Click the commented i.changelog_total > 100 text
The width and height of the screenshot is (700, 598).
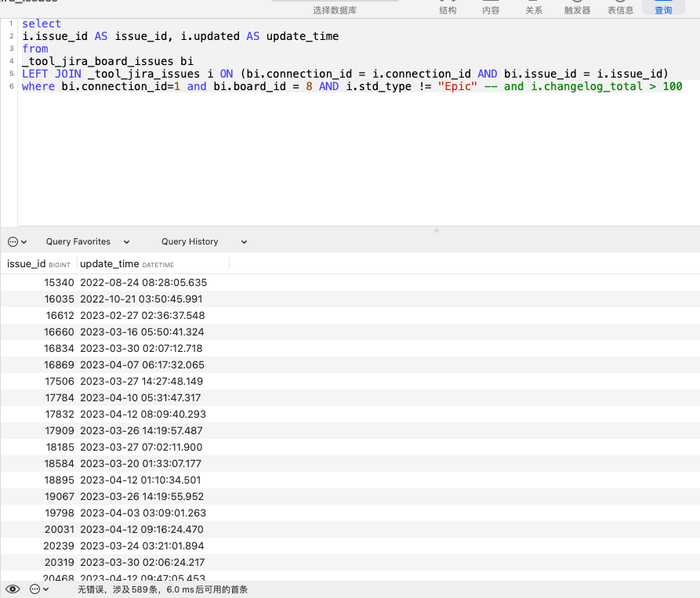click(x=606, y=86)
